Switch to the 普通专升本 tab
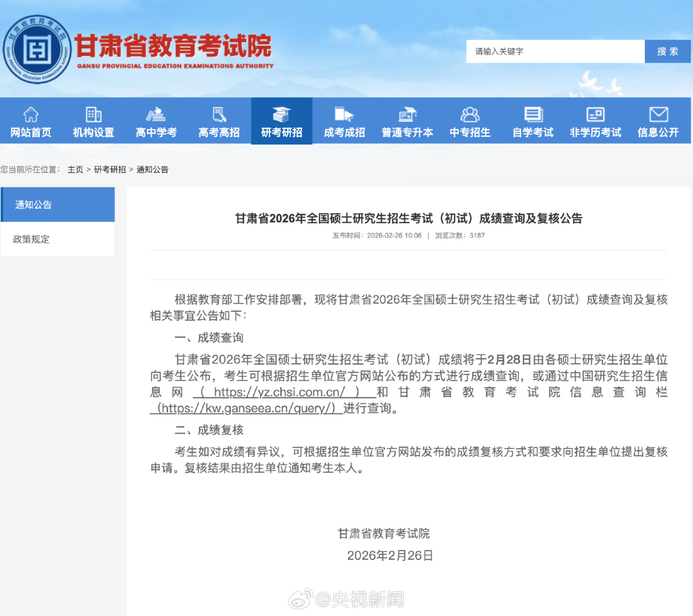Viewport: 693px width, 616px height. (407, 121)
